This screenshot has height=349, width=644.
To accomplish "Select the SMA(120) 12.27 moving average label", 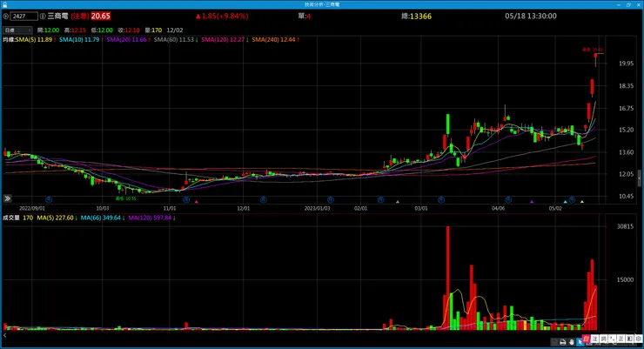I will point(224,40).
